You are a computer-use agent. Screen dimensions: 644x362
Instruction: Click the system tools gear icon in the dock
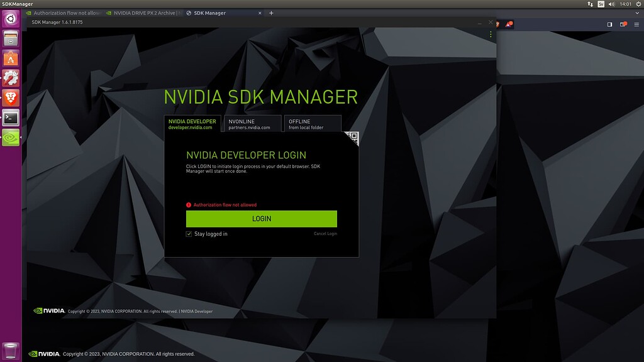10,78
